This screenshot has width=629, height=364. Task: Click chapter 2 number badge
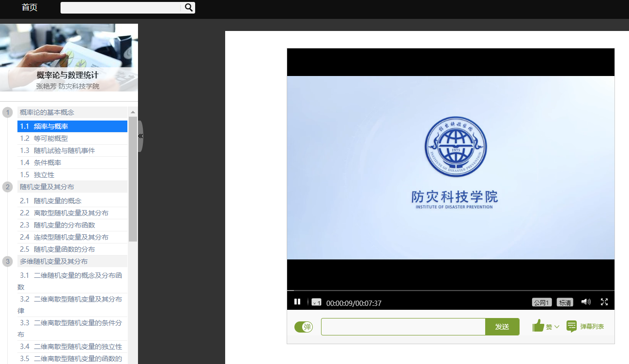[8, 187]
